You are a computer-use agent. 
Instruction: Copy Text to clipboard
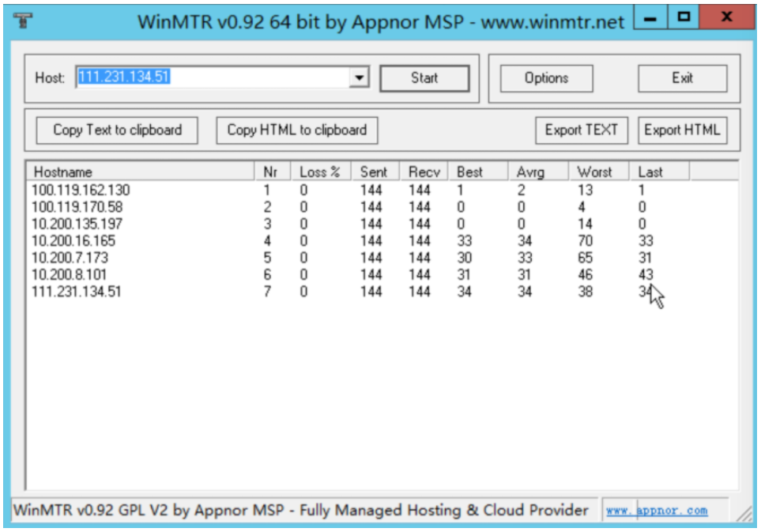coord(117,130)
